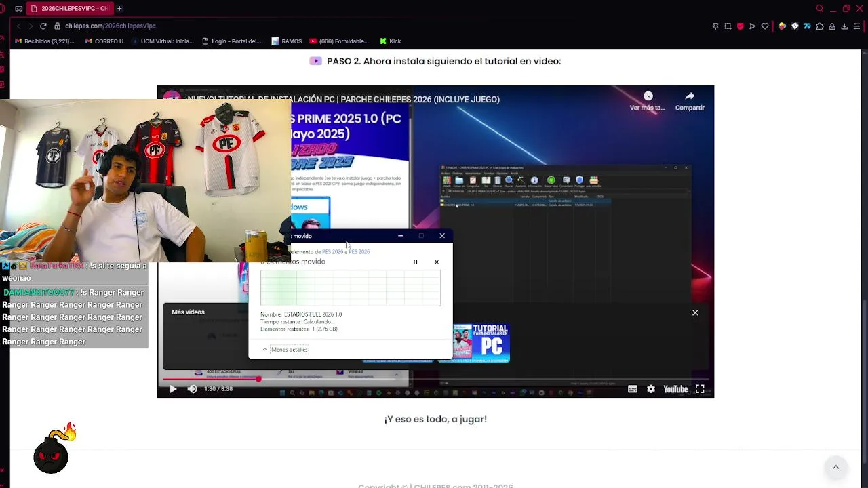The height and width of the screenshot is (488, 868).
Task: Open browser downloads icon
Action: click(844, 26)
